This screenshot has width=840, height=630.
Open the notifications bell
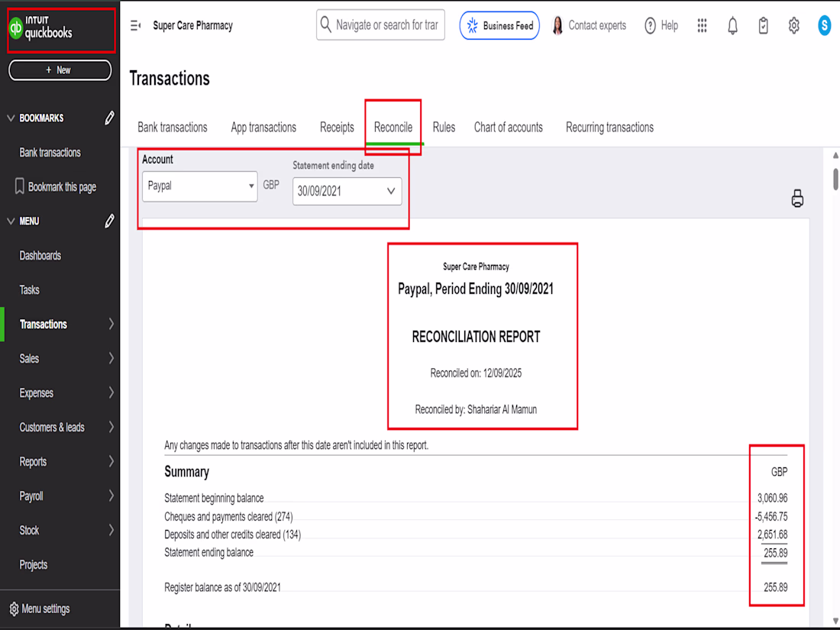[x=732, y=25]
